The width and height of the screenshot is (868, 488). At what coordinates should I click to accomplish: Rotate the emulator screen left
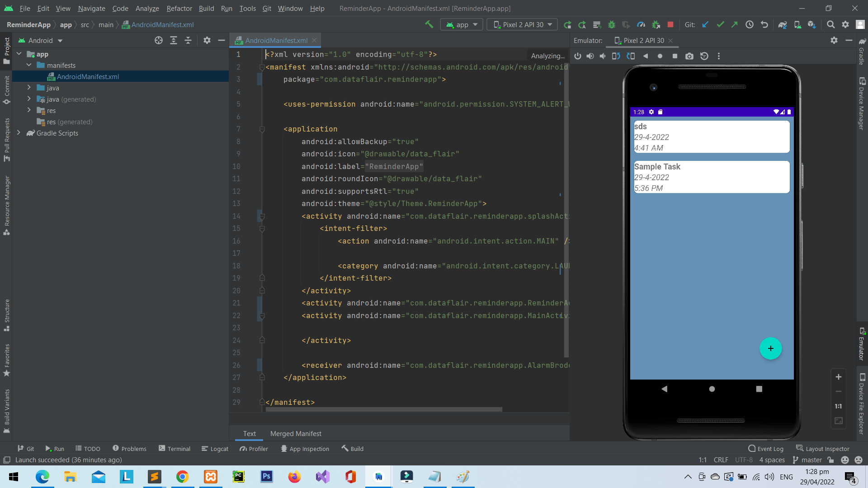(x=616, y=56)
